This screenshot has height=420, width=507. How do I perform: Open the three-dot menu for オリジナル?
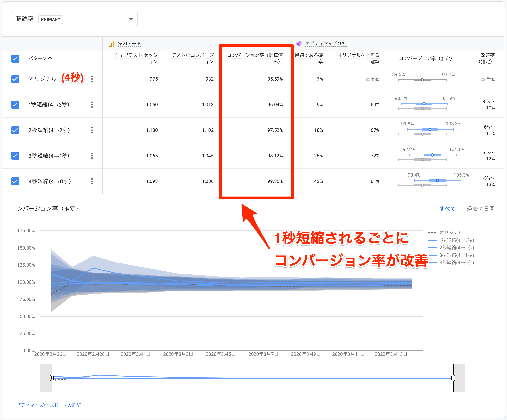click(x=92, y=79)
